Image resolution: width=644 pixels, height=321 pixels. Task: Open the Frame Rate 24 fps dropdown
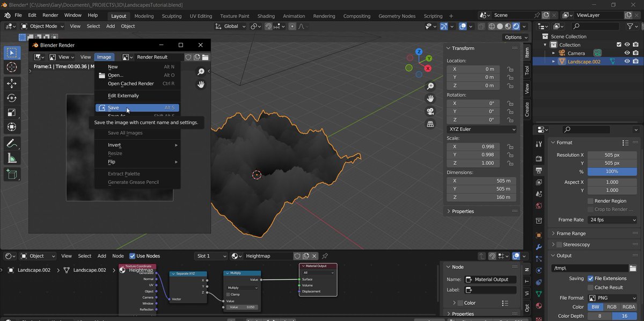[612, 220]
